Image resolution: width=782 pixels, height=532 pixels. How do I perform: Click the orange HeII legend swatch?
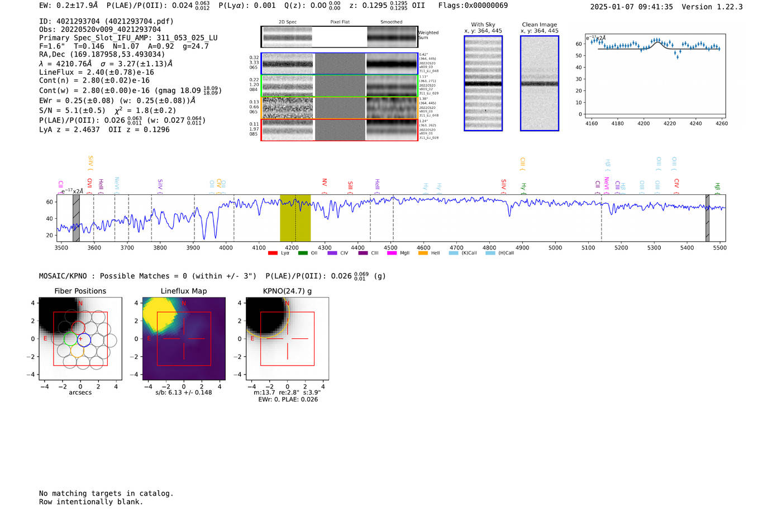[423, 253]
